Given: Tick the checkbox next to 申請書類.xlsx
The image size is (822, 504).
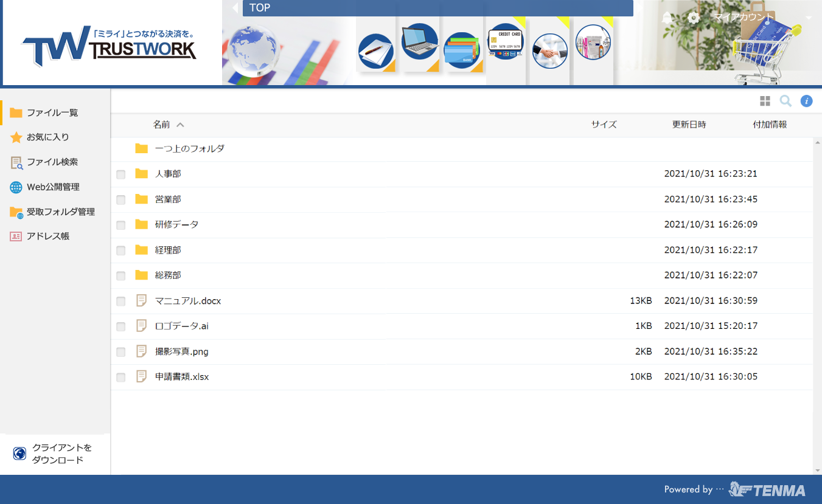Looking at the screenshot, I should (x=121, y=378).
